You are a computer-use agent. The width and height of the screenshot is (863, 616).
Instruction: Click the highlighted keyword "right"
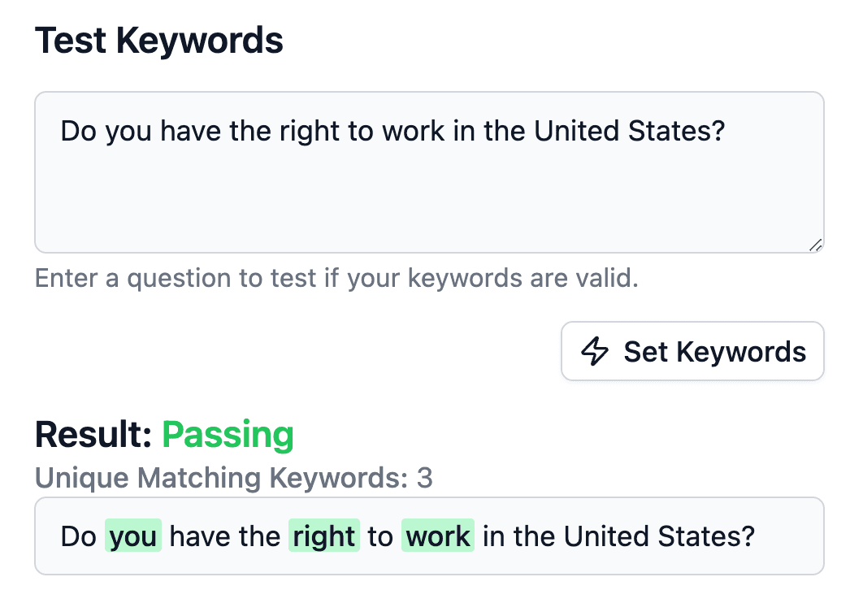324,536
